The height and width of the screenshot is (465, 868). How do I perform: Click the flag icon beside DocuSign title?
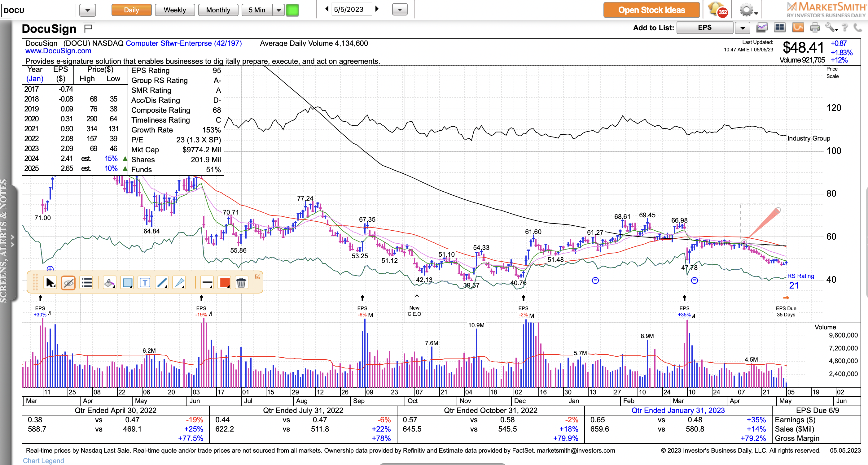click(x=88, y=28)
